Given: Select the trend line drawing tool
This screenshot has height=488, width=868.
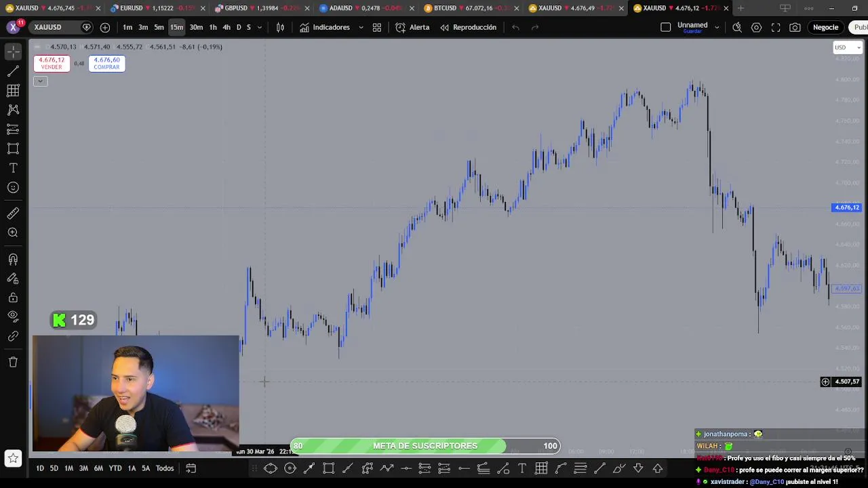Looking at the screenshot, I should point(13,71).
